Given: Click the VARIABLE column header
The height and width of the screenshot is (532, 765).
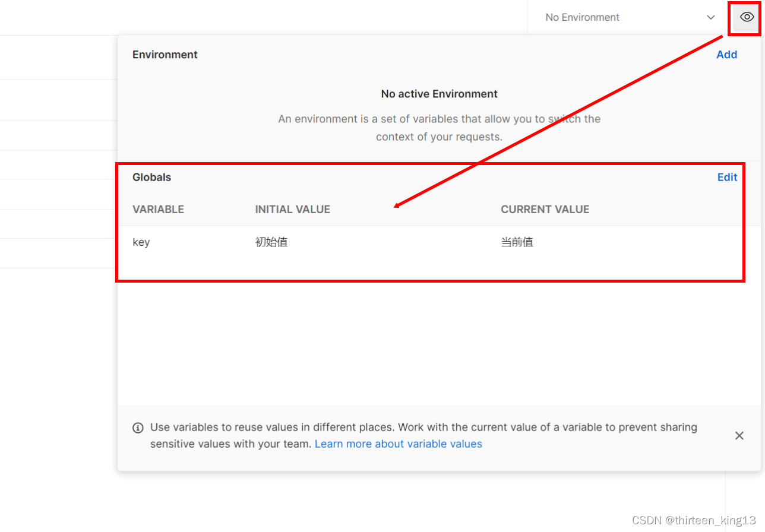Looking at the screenshot, I should click(x=158, y=210).
